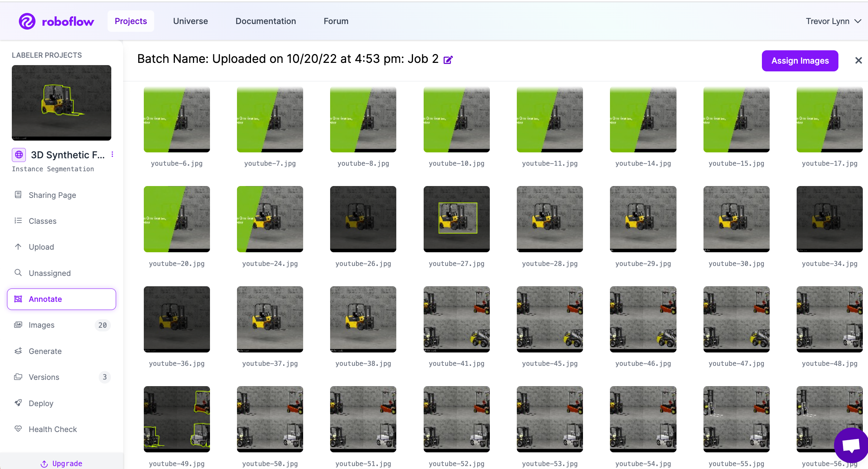Open the youtube-27.jpg thumbnail
The height and width of the screenshot is (469, 868).
coord(457,219)
